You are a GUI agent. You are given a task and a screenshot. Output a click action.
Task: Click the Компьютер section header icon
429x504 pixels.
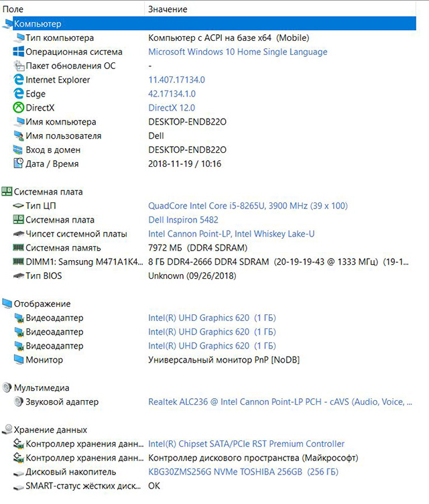[7, 23]
